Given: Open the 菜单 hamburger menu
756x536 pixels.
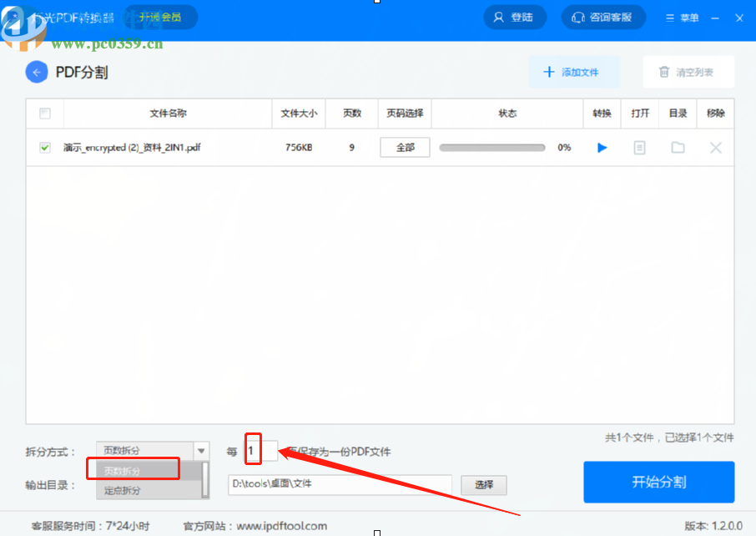Looking at the screenshot, I should [x=682, y=18].
